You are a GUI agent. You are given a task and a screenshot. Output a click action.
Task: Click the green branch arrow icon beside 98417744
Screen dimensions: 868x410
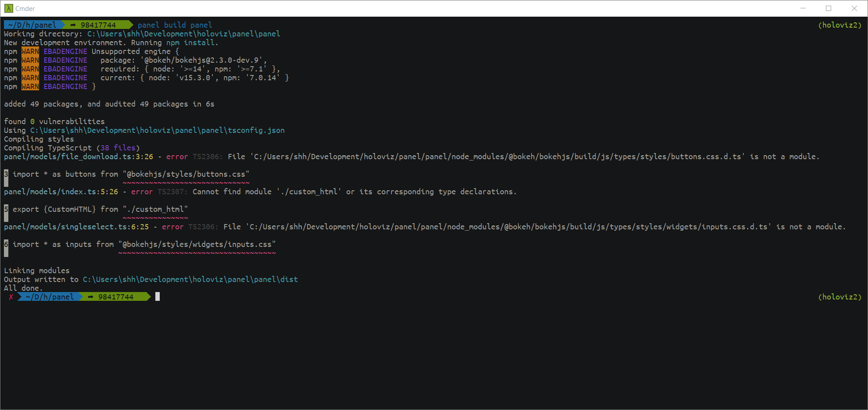coord(73,25)
